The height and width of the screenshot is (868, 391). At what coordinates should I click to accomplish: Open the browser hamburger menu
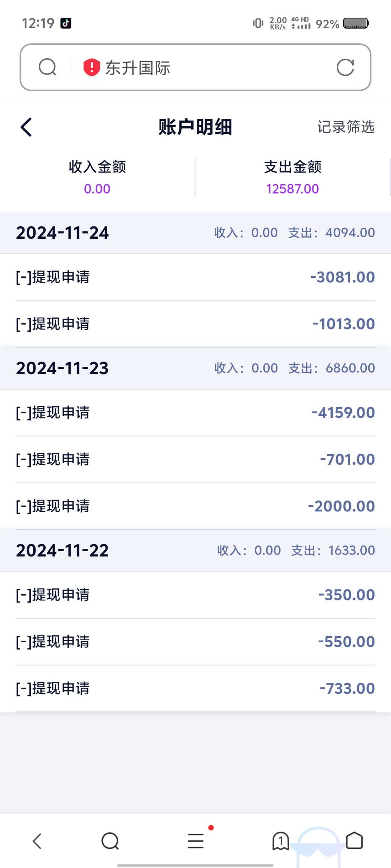click(x=195, y=841)
